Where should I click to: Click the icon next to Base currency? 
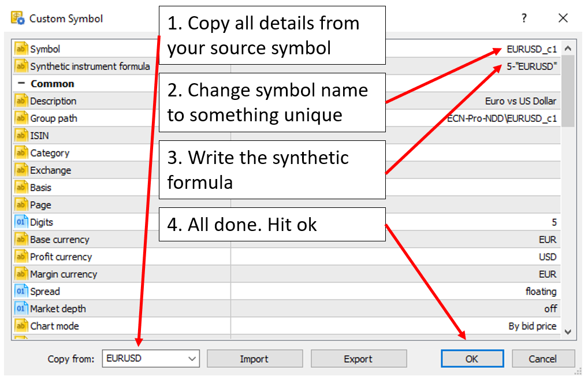(21, 239)
